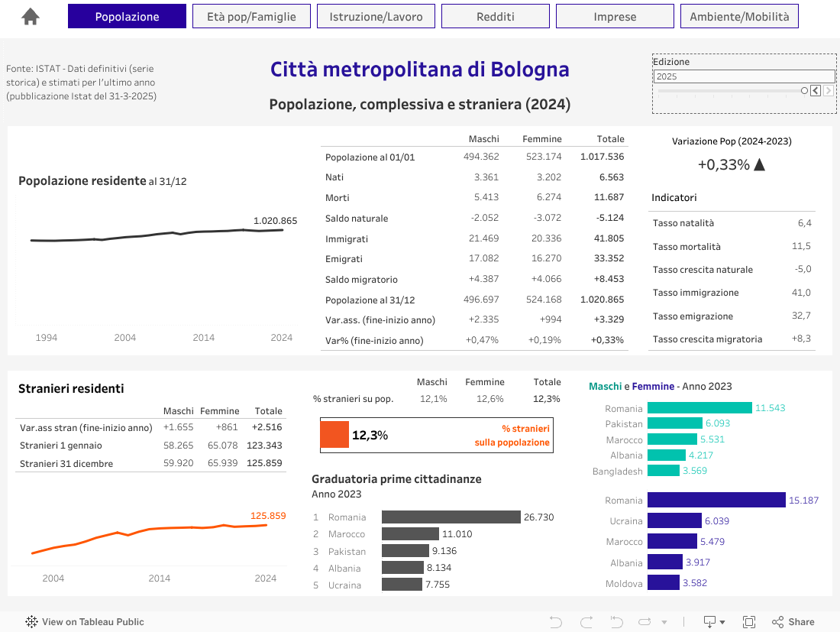Click the Refresh icon in bottom toolbar
840x632 pixels.
[x=645, y=622]
